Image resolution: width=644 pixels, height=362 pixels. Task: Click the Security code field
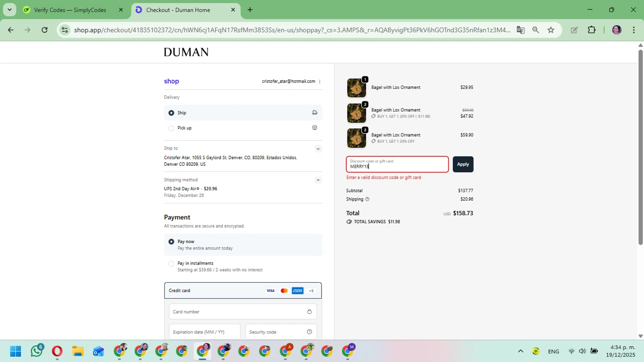[281, 332]
